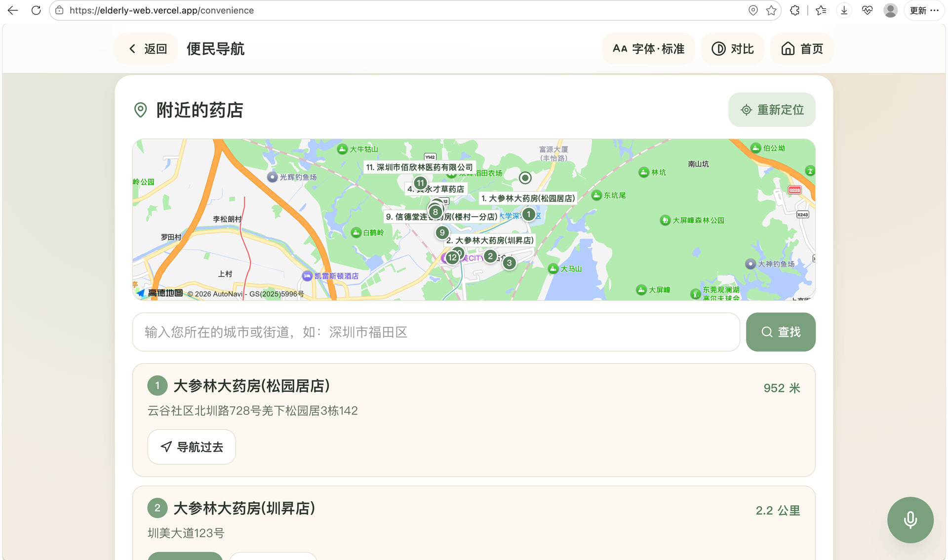
Task: Go to 首页 home page
Action: (x=802, y=49)
